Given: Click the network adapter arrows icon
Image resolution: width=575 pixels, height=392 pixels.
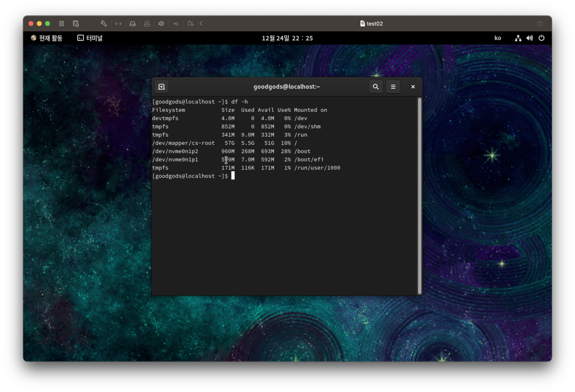Looking at the screenshot, I should (x=118, y=24).
